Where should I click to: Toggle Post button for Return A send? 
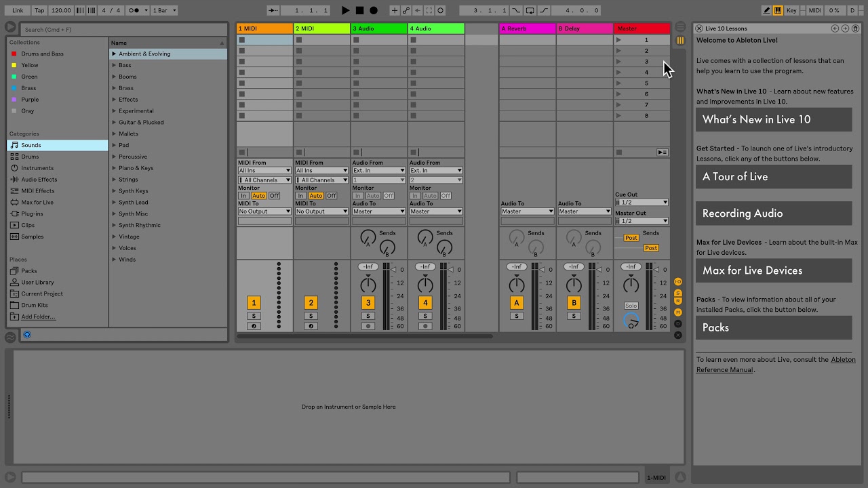tap(631, 238)
